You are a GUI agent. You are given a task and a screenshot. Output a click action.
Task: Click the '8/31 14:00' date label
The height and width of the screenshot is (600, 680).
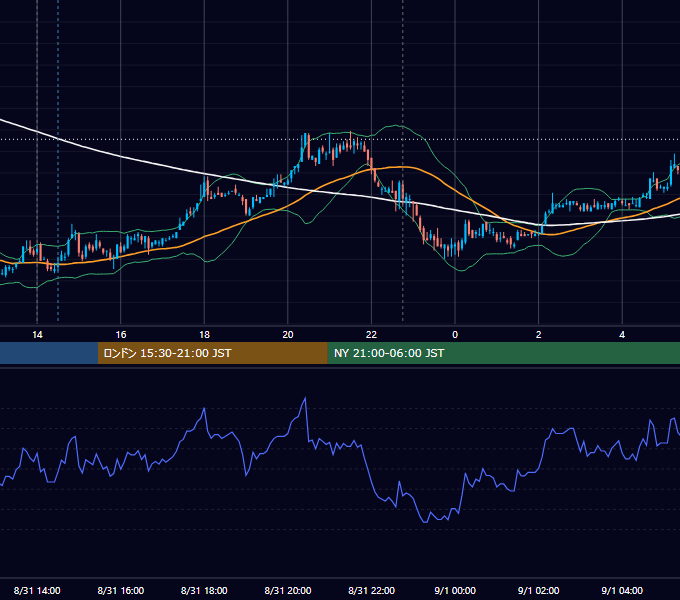click(x=37, y=590)
